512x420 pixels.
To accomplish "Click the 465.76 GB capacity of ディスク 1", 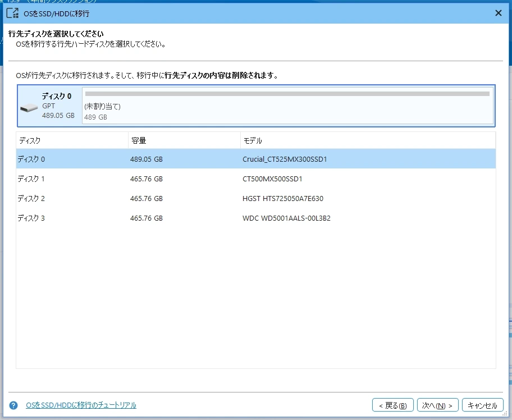I will pyautogui.click(x=147, y=179).
